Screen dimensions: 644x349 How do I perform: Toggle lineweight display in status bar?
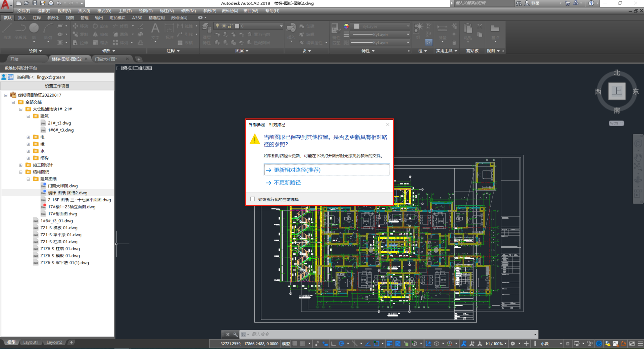[389, 344]
